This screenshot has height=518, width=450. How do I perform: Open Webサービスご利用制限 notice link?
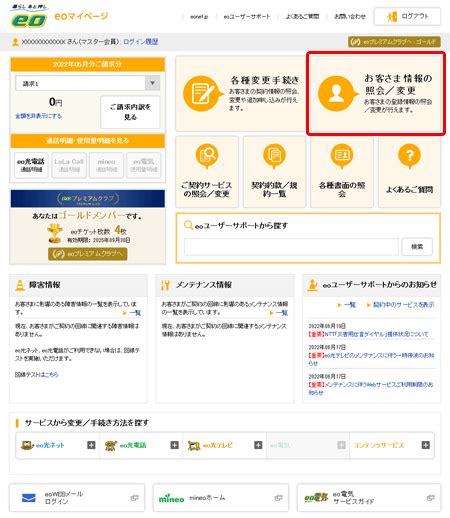371,388
